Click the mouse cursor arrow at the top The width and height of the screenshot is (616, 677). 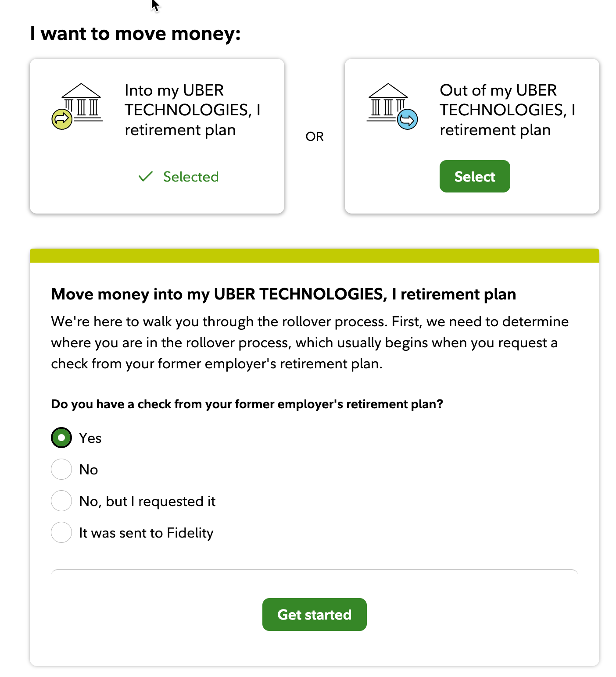(x=154, y=6)
